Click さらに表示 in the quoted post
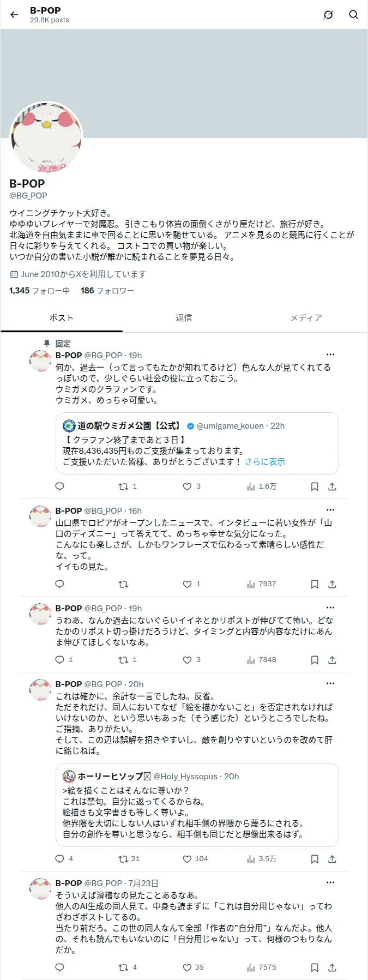The height and width of the screenshot is (980, 368). point(265,462)
